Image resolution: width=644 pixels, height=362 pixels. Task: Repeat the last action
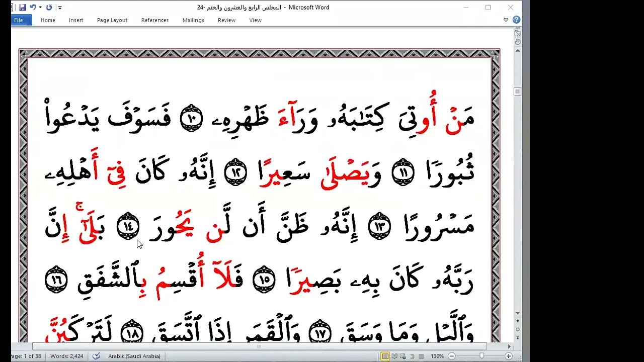pos(49,8)
